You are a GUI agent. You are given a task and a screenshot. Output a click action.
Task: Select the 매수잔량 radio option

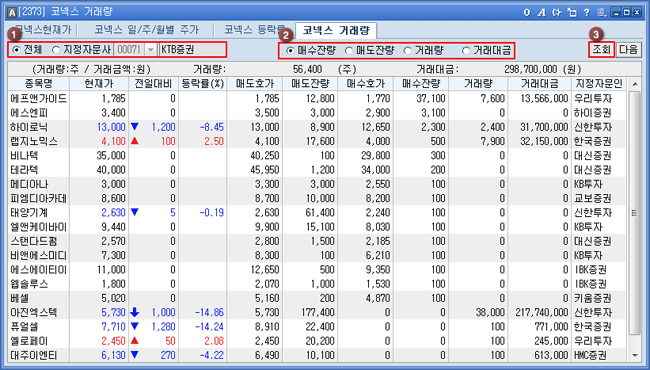[290, 51]
